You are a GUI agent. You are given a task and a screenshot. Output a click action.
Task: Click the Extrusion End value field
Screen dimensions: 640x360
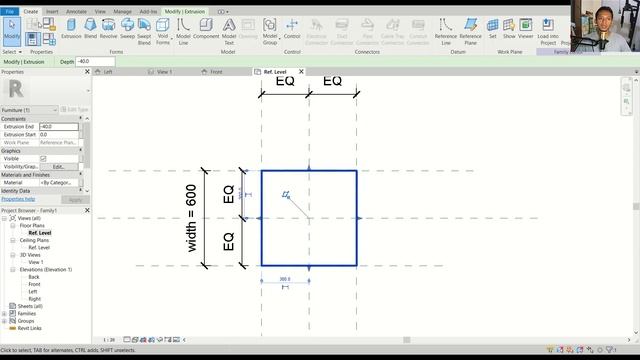point(59,127)
